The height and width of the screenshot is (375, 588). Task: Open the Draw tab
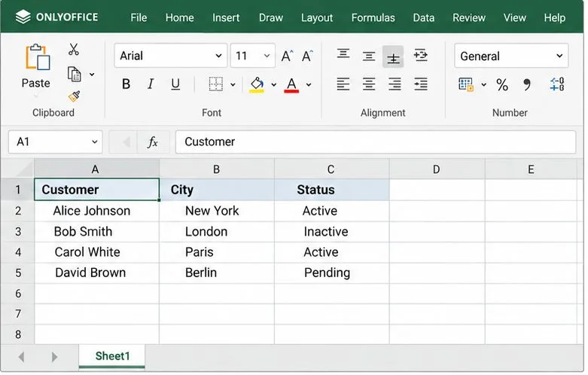click(271, 17)
